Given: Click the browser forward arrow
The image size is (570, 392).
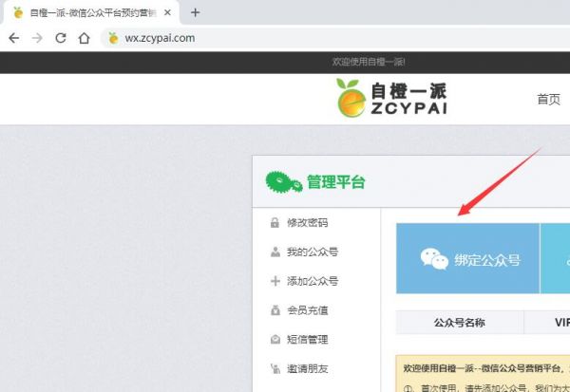Looking at the screenshot, I should click(37, 38).
